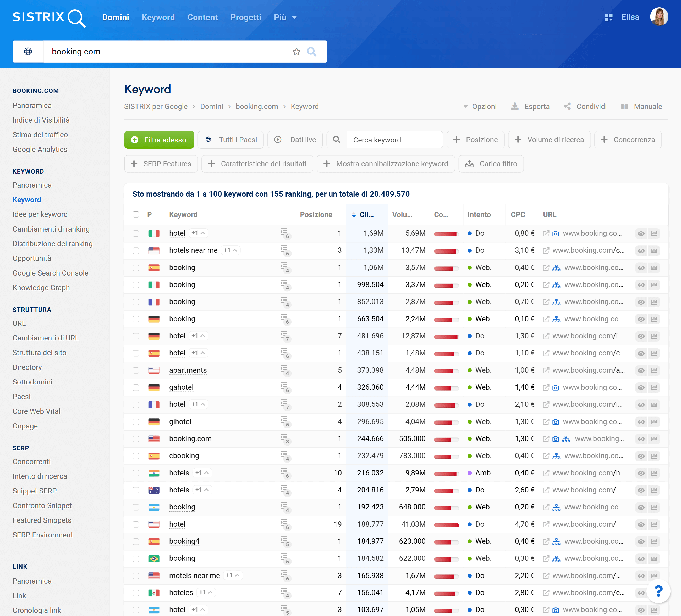Select all rows with header checkbox
Viewport: 681px width, 616px height.
[136, 214]
